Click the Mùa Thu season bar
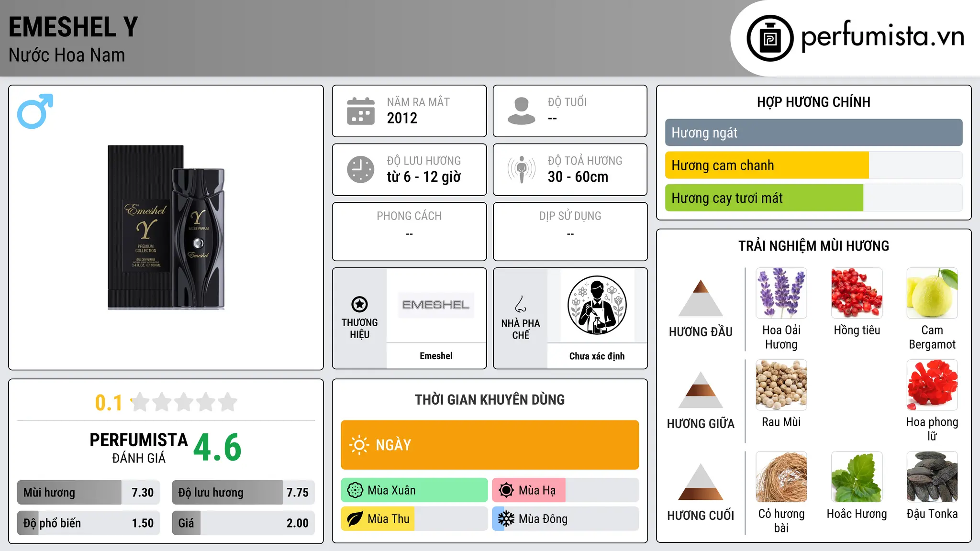The width and height of the screenshot is (980, 551). point(414,519)
